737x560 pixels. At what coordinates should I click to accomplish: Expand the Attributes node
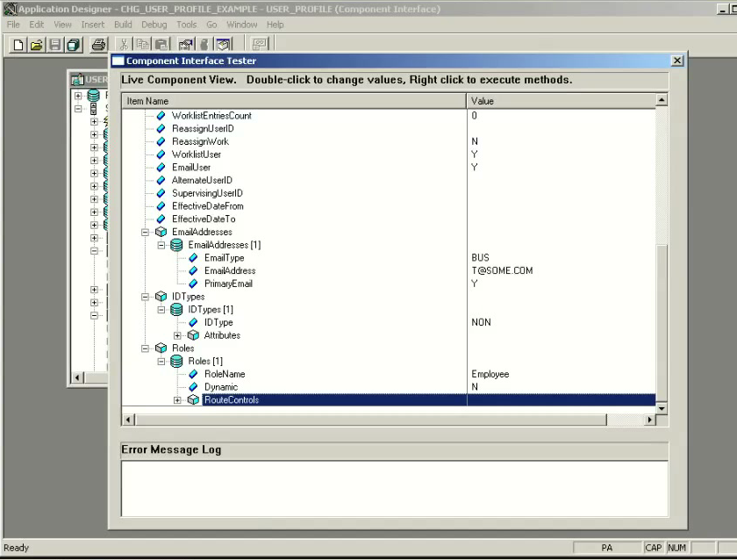[x=177, y=335]
